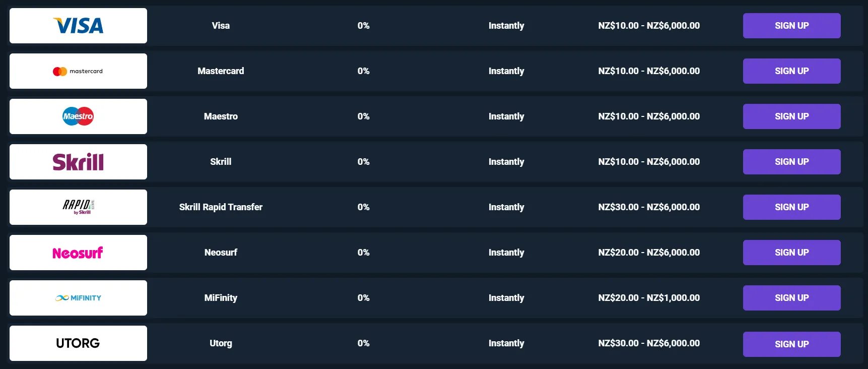Select the Skrill Rapid Transfer method name
The image size is (868, 369).
point(221,207)
